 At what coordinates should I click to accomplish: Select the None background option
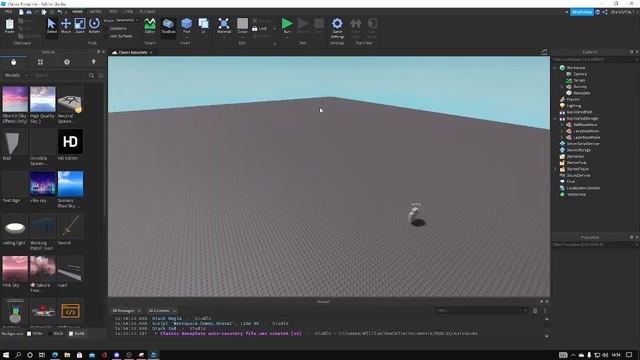(76, 333)
